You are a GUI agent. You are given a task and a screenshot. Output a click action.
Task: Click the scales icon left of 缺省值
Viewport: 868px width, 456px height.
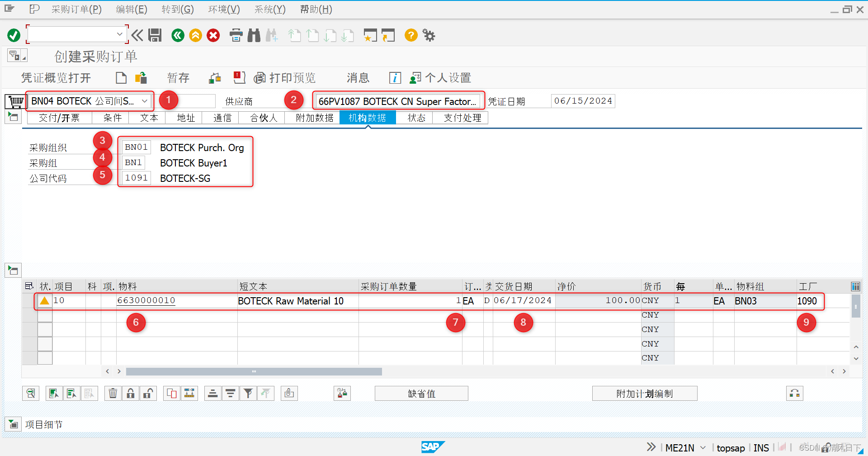tap(342, 394)
